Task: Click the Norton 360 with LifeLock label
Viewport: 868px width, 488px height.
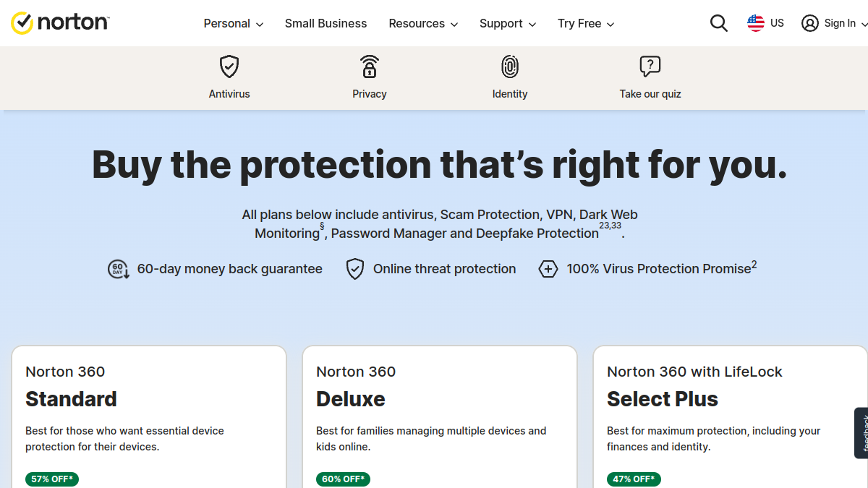Action: (694, 372)
